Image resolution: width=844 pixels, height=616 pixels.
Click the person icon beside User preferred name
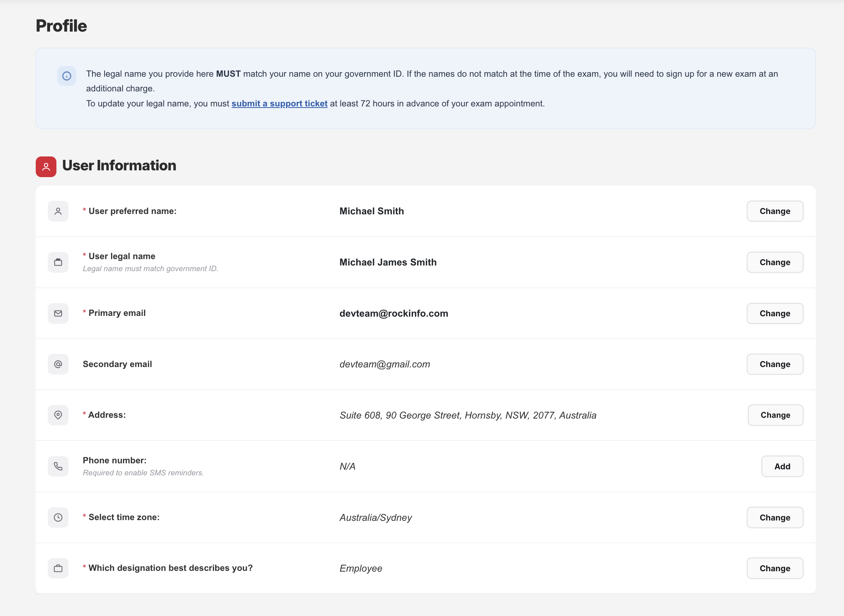point(58,211)
